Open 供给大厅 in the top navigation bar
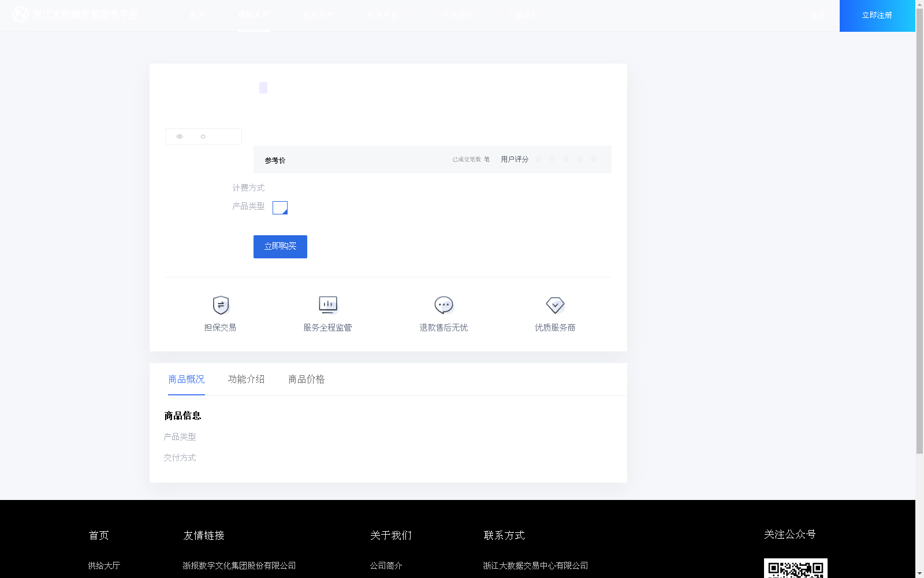Screen dimensions: 924x578 [254, 15]
